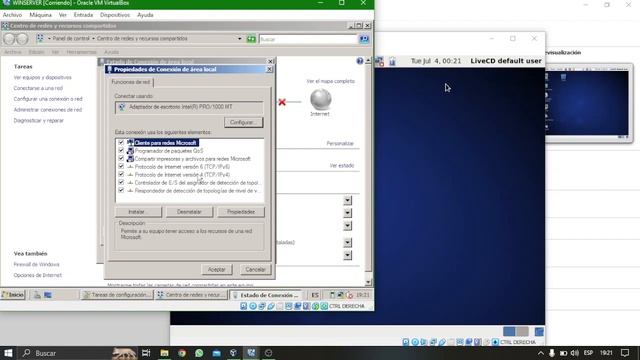This screenshot has height=360, width=640.
Task: Open VirtualBox Dispositivos menu
Action: 115,15
